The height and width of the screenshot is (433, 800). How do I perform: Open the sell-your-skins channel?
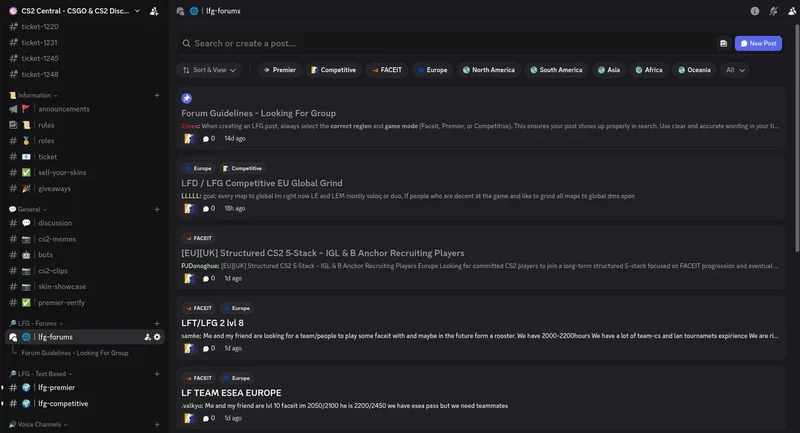[x=85, y=172]
